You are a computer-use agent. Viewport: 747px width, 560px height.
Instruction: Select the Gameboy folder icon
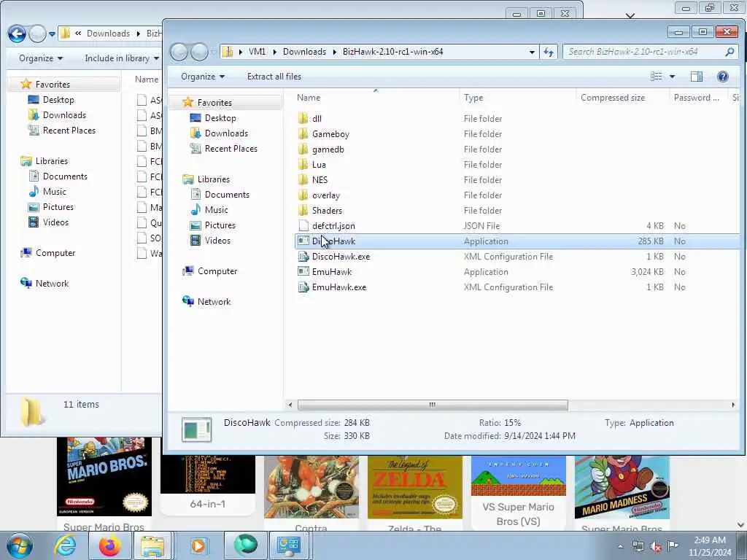click(303, 134)
